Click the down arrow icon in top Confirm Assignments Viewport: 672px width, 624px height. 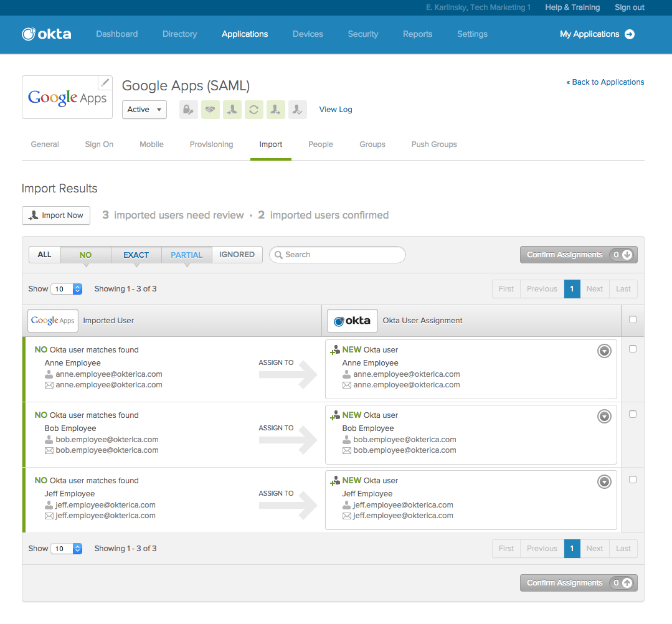pos(627,255)
